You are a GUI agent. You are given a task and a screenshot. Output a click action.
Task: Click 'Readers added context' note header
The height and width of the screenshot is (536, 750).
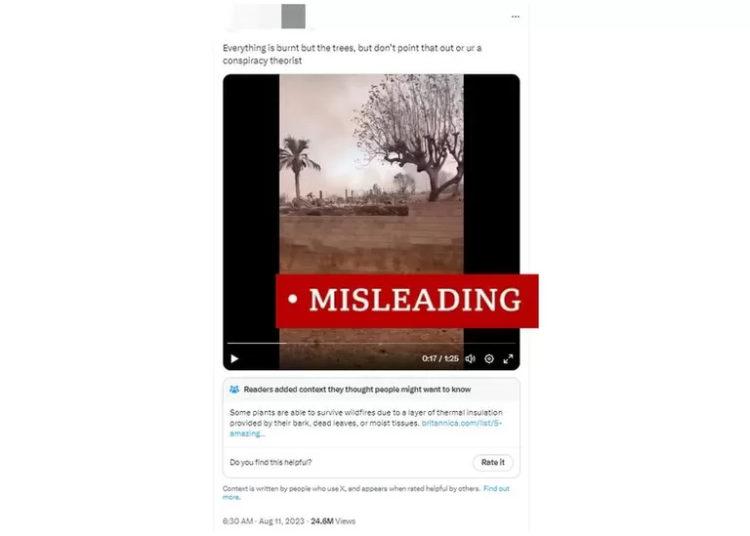357,389
